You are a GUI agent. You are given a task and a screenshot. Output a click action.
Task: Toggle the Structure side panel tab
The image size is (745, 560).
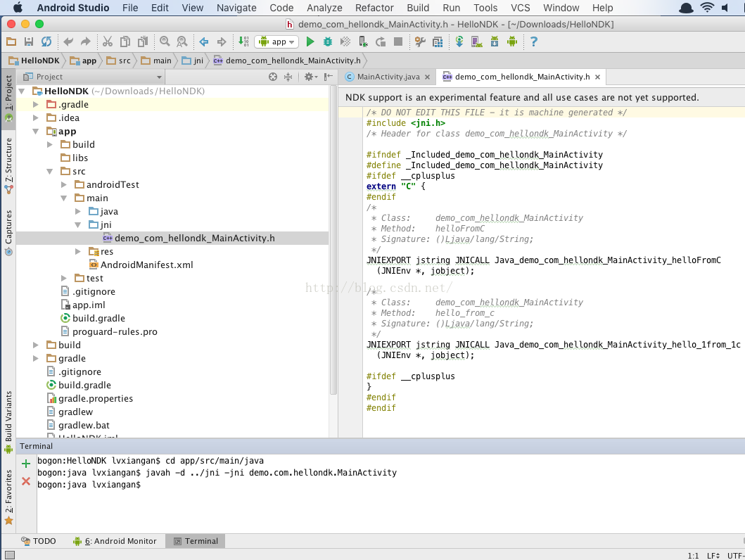8,165
